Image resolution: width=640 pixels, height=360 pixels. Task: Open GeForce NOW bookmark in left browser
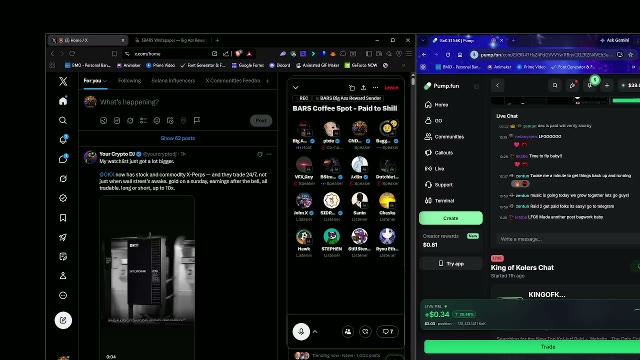click(361, 65)
